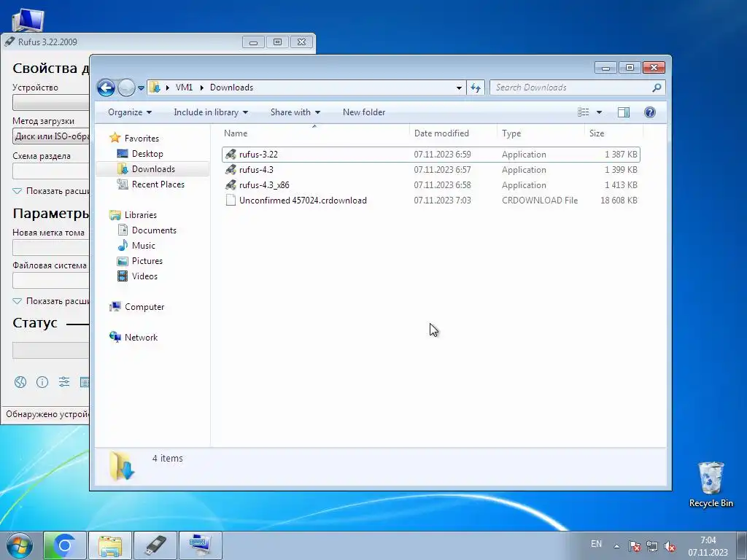Sort by Size column header
The image size is (747, 560).
tap(614, 133)
